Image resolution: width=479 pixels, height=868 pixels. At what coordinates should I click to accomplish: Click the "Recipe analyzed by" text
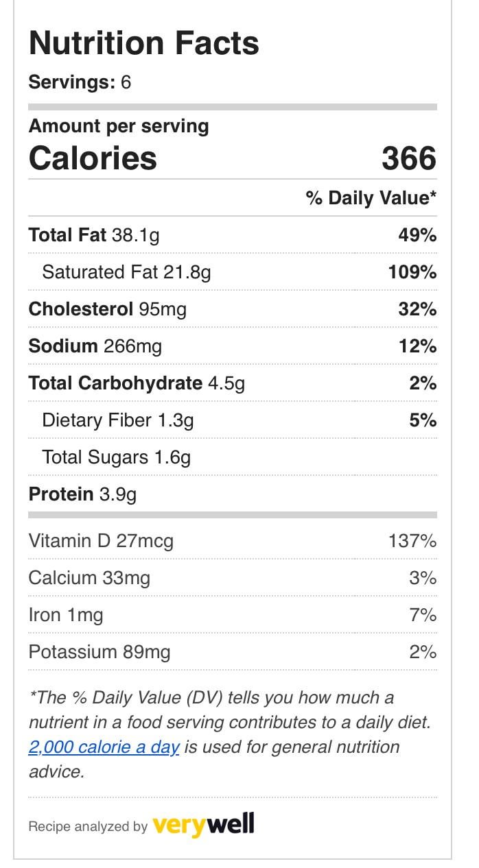[88, 826]
